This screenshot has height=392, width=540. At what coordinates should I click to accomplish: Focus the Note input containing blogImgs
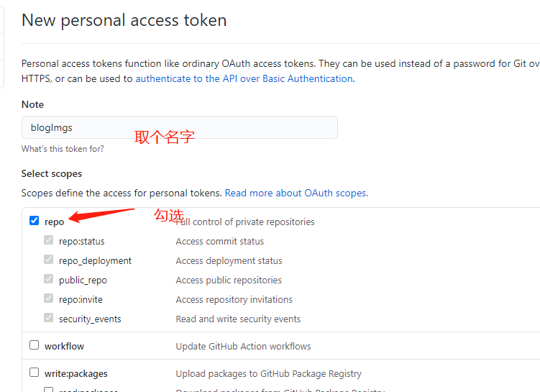[x=180, y=127]
